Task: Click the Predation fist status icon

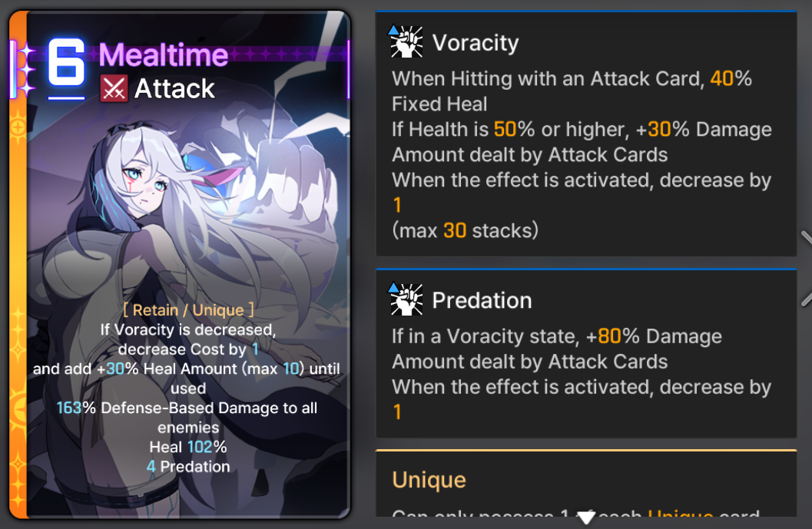Action: coord(406,299)
